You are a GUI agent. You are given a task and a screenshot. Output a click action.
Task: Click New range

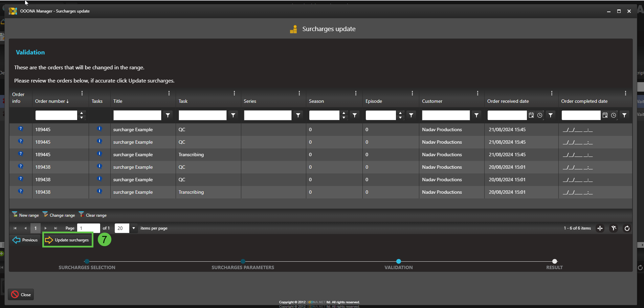pyautogui.click(x=26, y=215)
